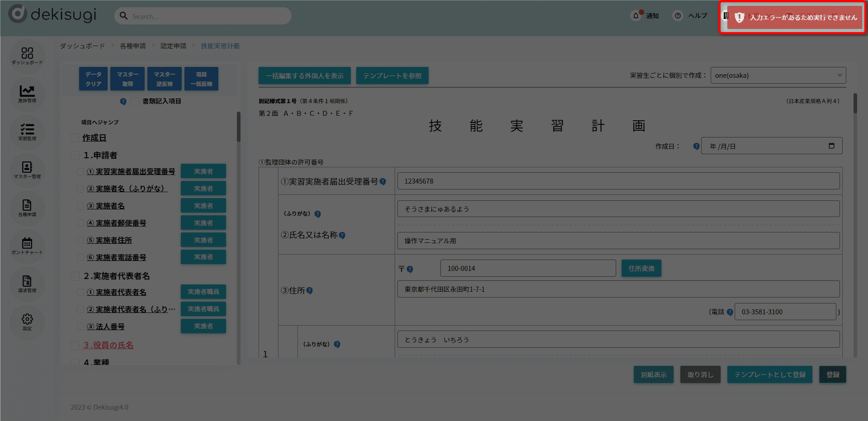The width and height of the screenshot is (868, 421).
Task: Click 各種申請 in the breadcrumb
Action: (132, 46)
